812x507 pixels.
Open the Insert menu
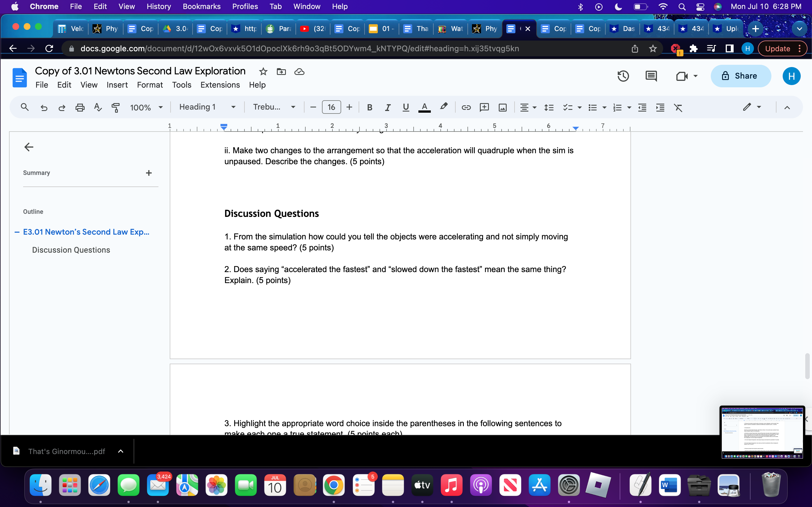117,85
